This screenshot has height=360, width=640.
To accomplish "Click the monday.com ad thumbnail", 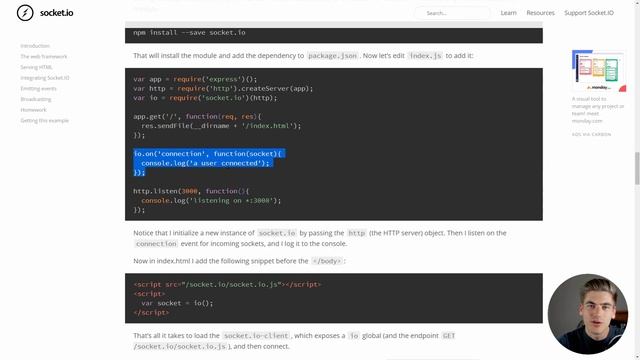I will pyautogui.click(x=599, y=71).
